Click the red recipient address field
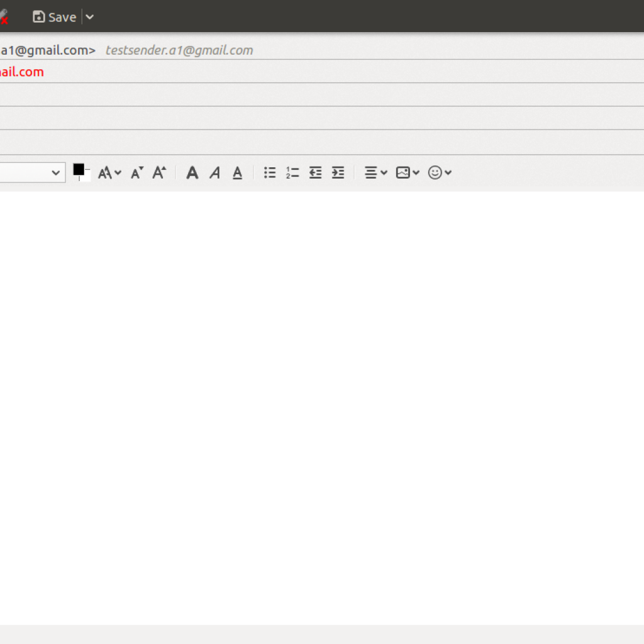 coord(22,72)
